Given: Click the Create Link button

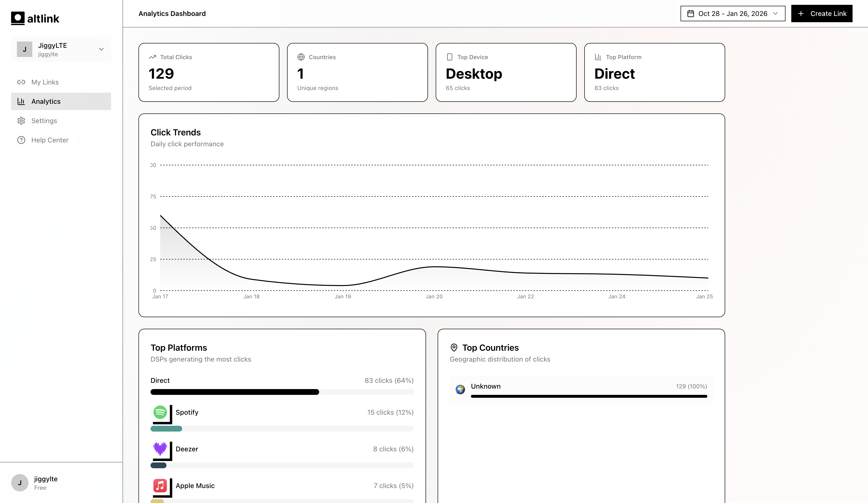Looking at the screenshot, I should 822,14.
